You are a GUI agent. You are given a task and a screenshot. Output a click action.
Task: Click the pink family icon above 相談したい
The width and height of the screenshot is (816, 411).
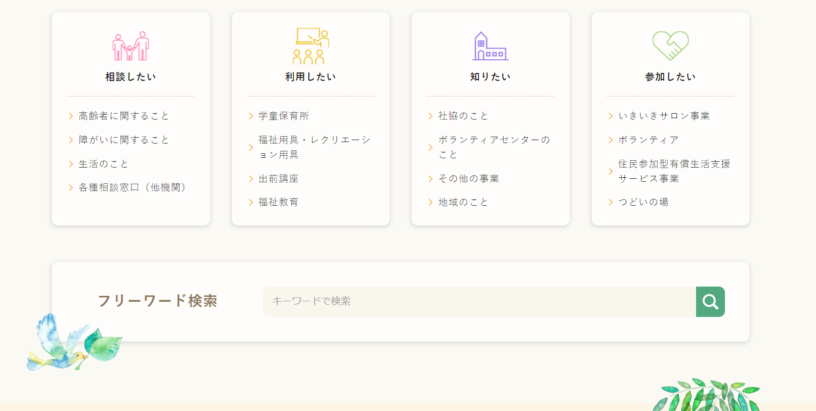tap(130, 46)
